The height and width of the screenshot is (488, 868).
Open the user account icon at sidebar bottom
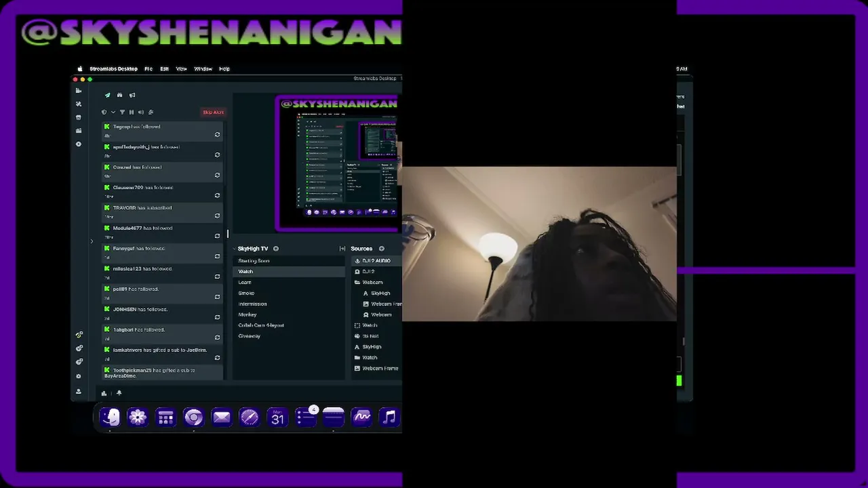[x=79, y=391]
